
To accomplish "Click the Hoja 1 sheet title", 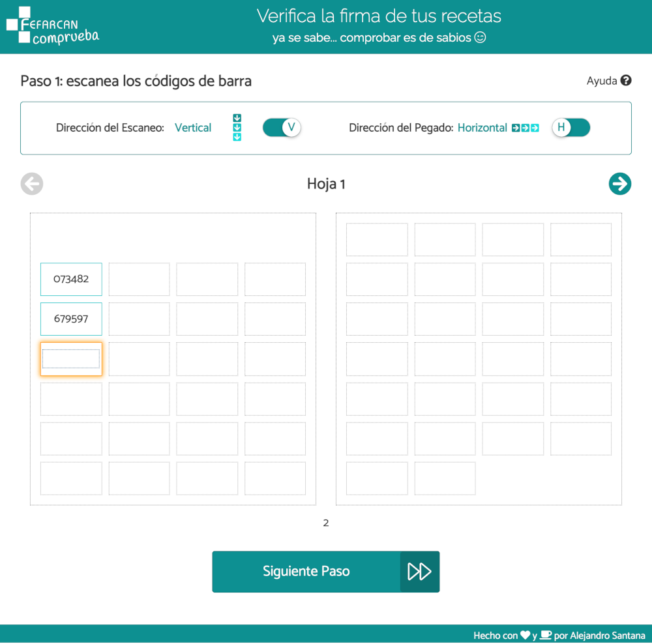I will point(326,184).
